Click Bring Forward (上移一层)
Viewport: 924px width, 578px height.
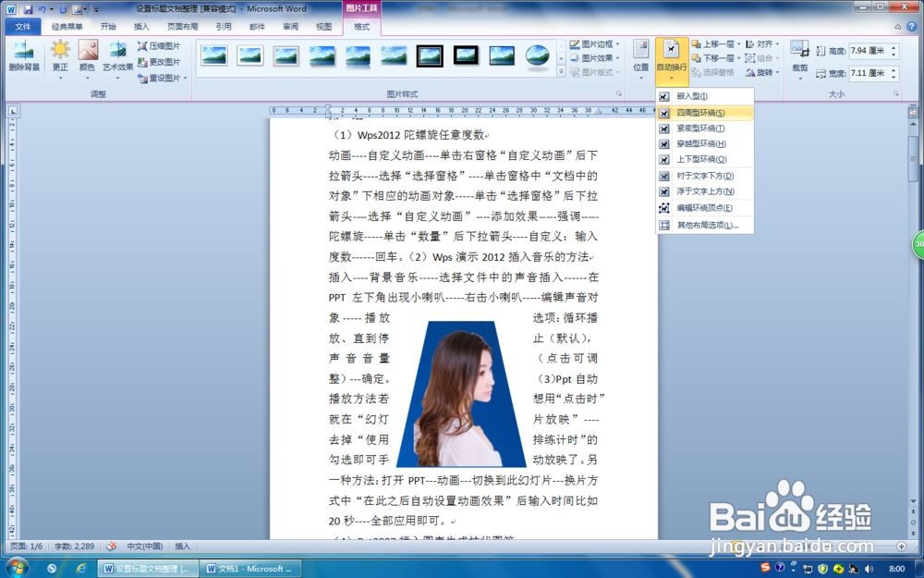(712, 44)
